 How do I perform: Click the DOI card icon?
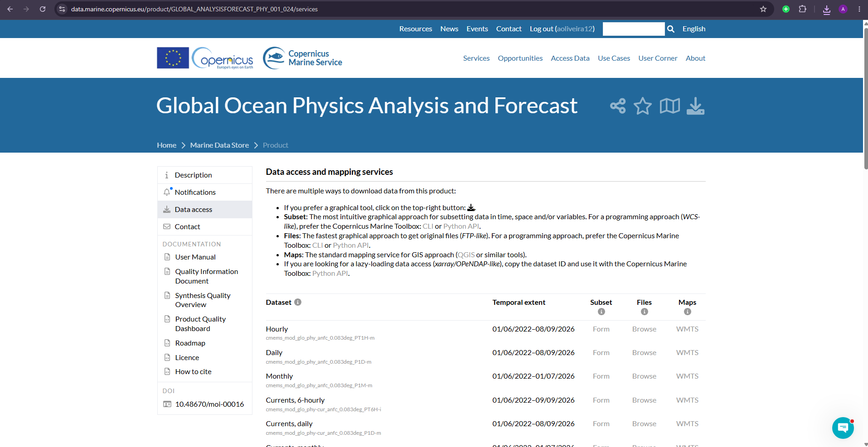[167, 404]
